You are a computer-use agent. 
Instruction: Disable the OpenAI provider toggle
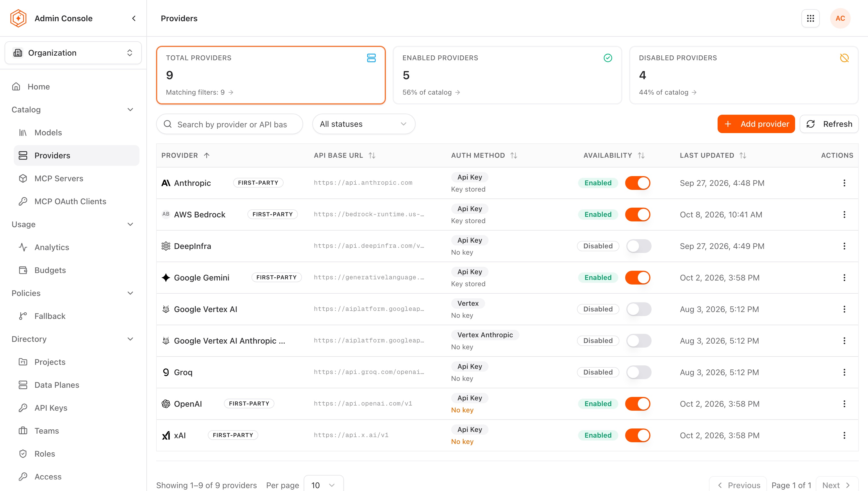(x=638, y=404)
